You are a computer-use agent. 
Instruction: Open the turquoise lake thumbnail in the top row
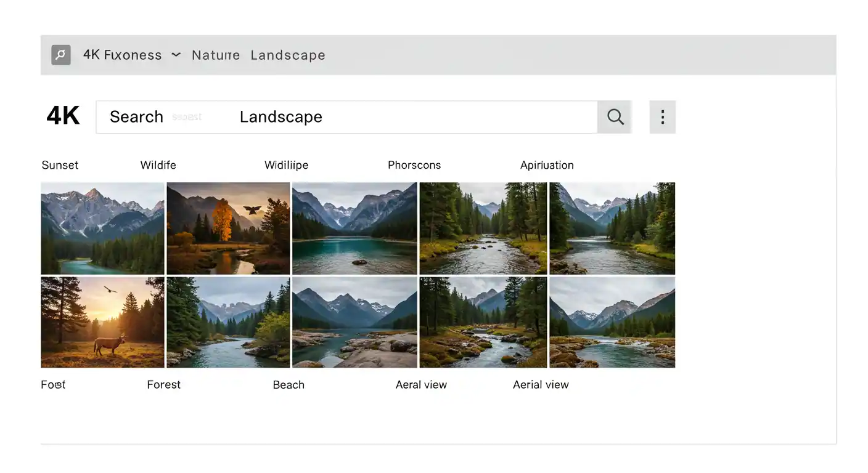(354, 228)
